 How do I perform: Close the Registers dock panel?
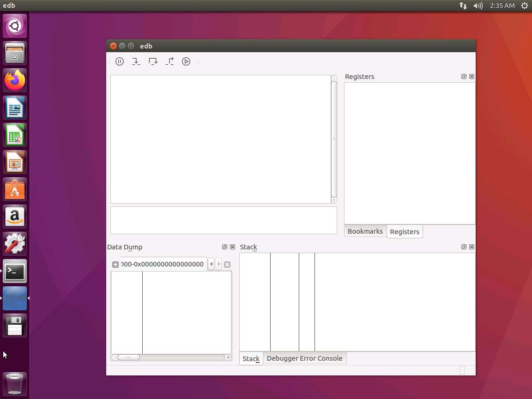click(x=472, y=77)
